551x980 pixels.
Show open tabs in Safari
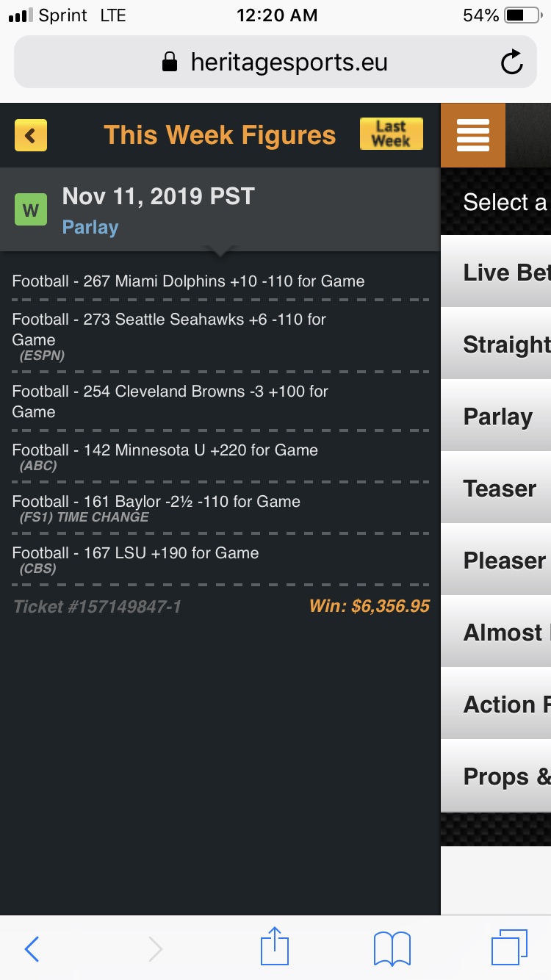509,948
